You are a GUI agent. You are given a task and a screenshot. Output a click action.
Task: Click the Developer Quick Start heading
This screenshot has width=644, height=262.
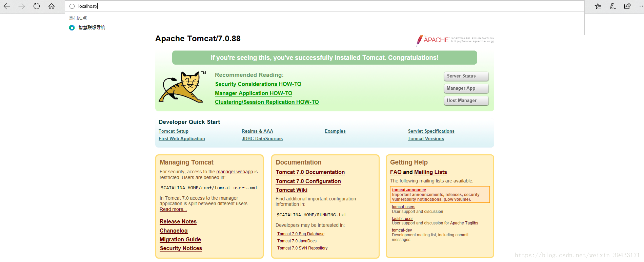pos(189,122)
